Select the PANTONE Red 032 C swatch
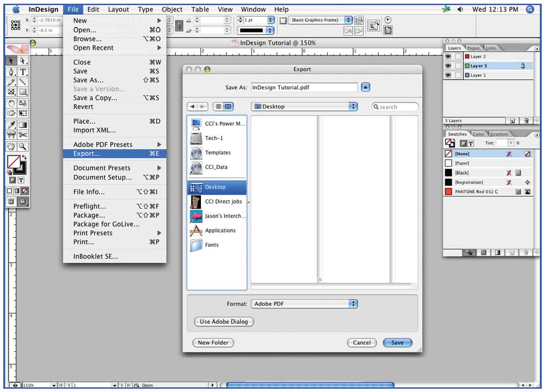The width and height of the screenshot is (545, 392). [x=488, y=191]
